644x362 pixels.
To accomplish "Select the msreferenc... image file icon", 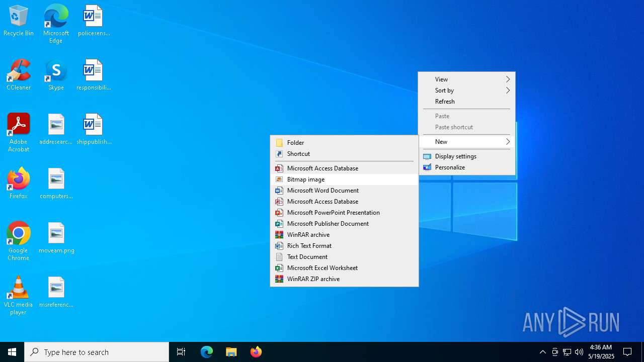I will (56, 293).
